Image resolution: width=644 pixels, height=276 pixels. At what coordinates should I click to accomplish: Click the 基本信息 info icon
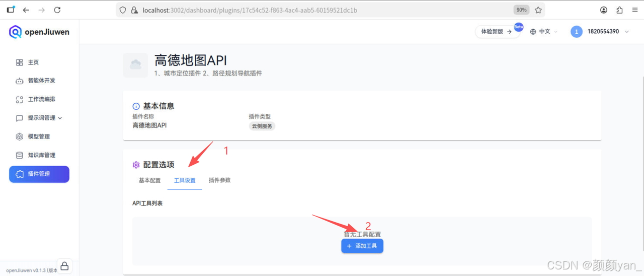(136, 106)
